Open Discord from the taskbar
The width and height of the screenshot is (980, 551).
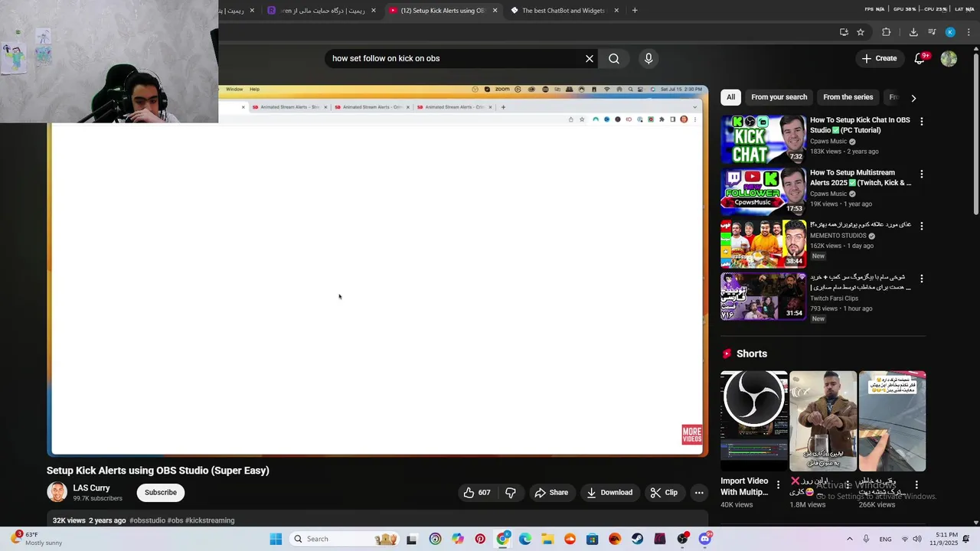(x=705, y=539)
